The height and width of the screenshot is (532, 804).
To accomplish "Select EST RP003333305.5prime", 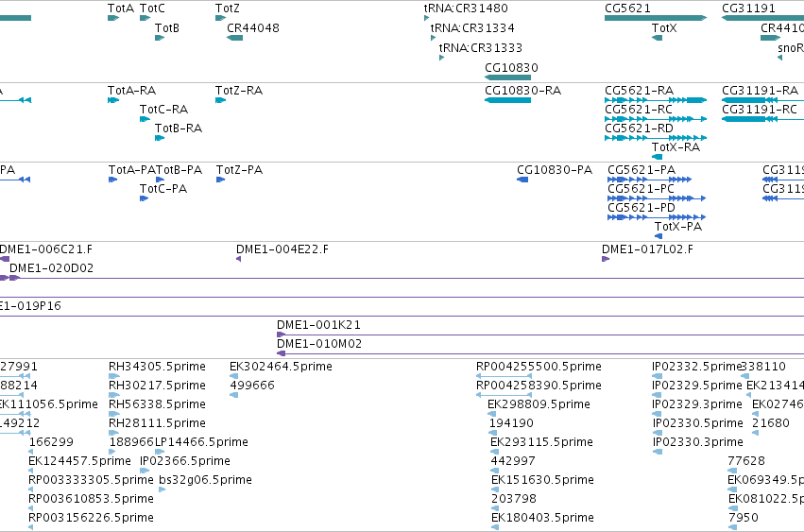I will 91,480.
